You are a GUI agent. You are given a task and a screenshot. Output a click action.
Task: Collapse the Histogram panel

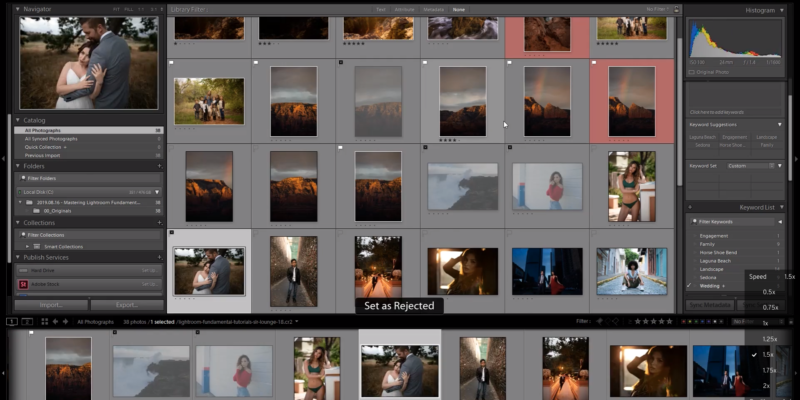pyautogui.click(x=782, y=10)
